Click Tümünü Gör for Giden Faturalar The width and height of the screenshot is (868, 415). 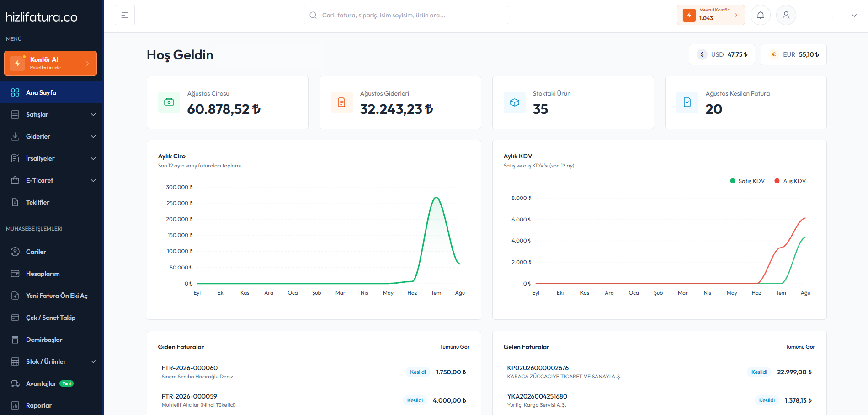[x=455, y=347]
